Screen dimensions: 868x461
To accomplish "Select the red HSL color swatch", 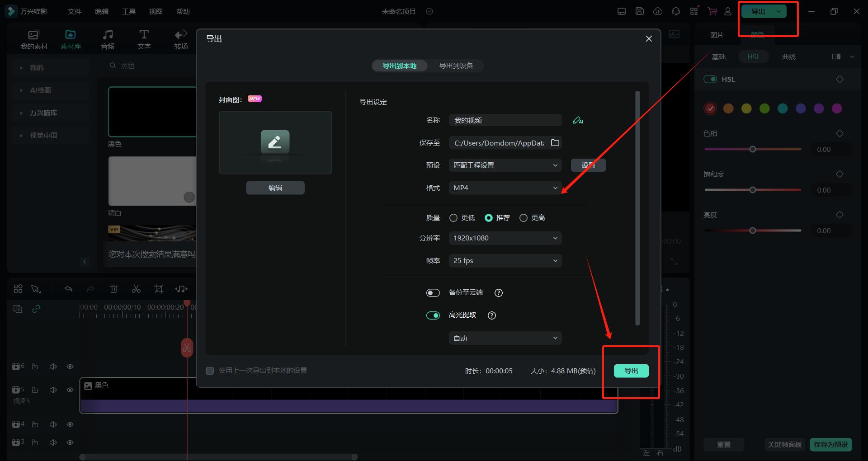I will coord(710,108).
